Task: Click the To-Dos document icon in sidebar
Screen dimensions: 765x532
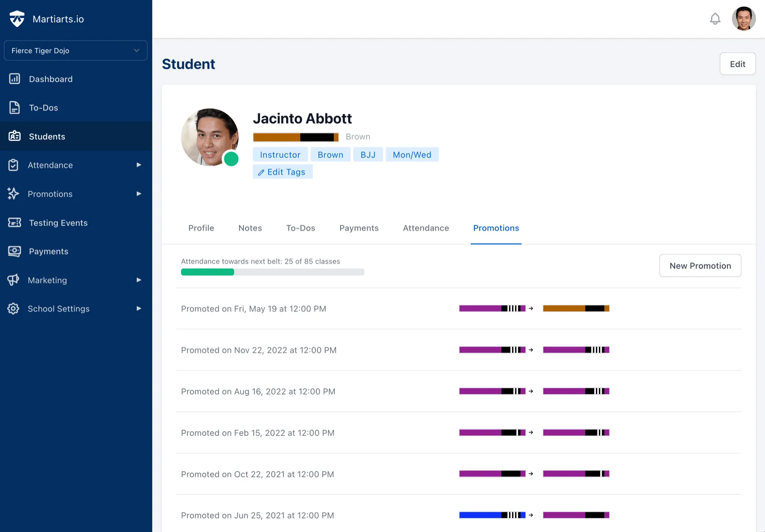Action: point(14,108)
